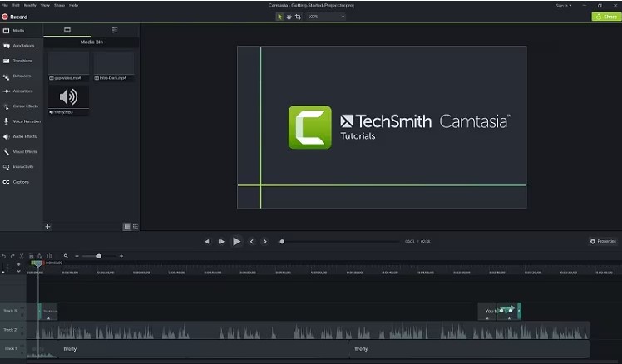Open the File menu
Image resolution: width=622 pixels, height=364 pixels.
pos(5,6)
